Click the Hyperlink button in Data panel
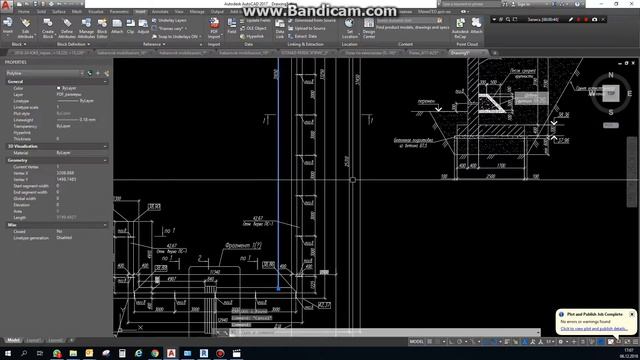The image size is (640, 360). click(252, 36)
